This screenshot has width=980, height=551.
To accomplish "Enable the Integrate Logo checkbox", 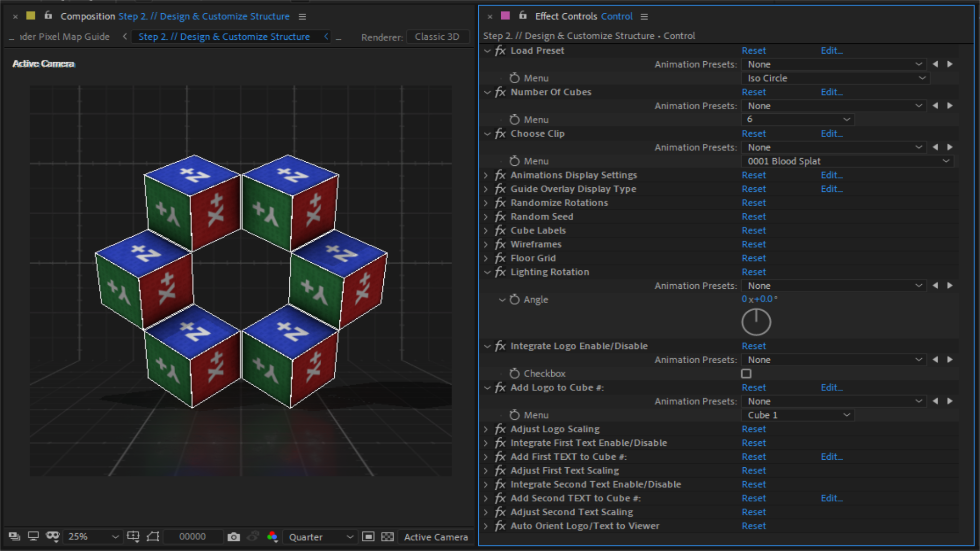I will point(746,373).
